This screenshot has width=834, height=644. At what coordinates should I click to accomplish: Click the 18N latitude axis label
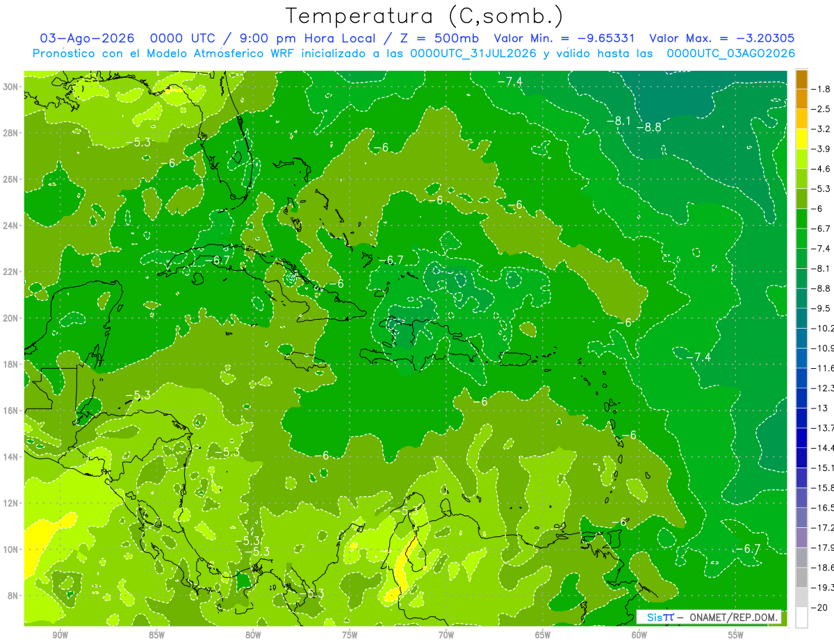10,364
